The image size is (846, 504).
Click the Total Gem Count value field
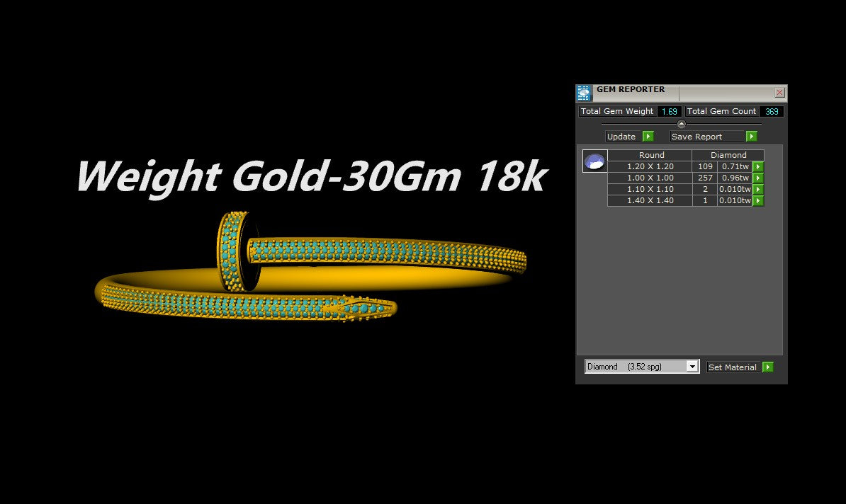click(x=771, y=112)
